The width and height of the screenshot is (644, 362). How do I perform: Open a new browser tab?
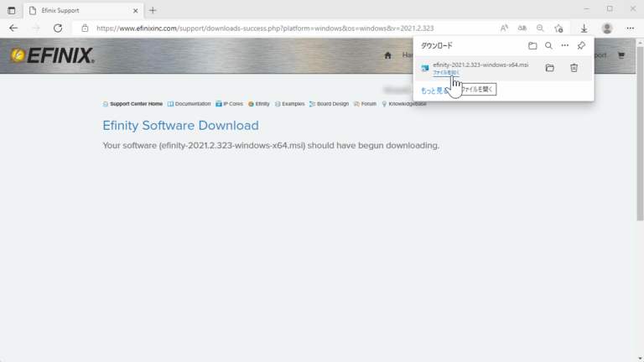click(153, 10)
